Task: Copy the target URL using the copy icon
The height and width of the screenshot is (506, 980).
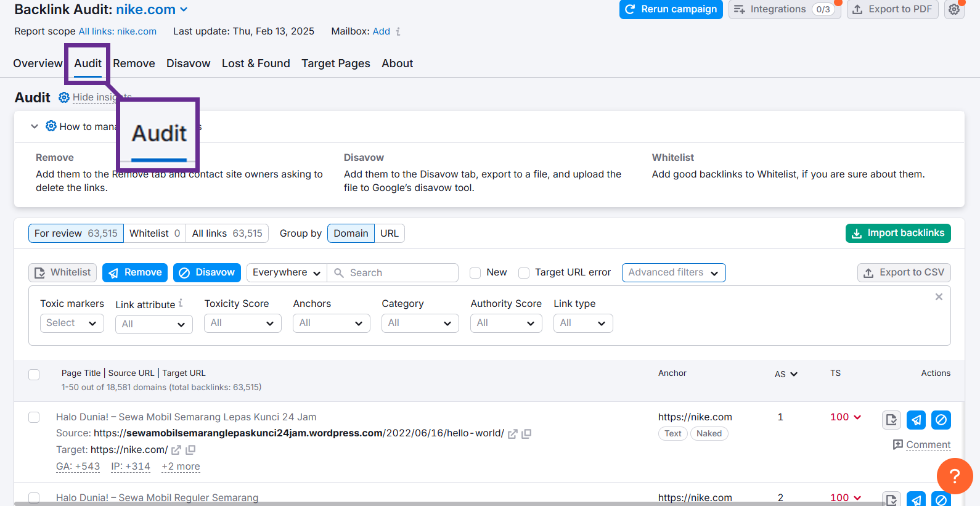Action: coord(190,450)
